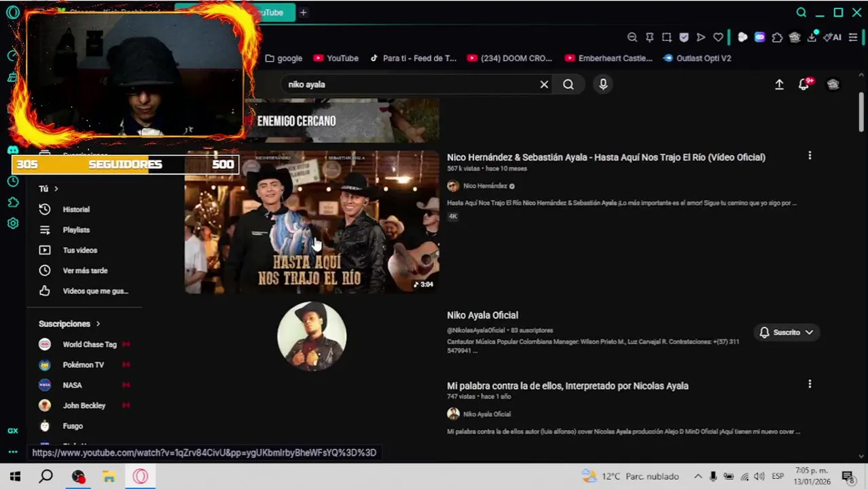
Task: Open Discord in the sidebar
Action: (x=13, y=150)
